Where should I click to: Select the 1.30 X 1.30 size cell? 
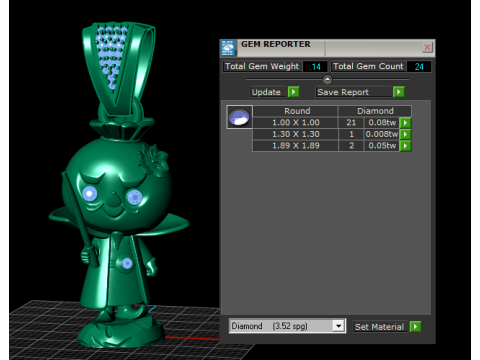pyautogui.click(x=295, y=134)
